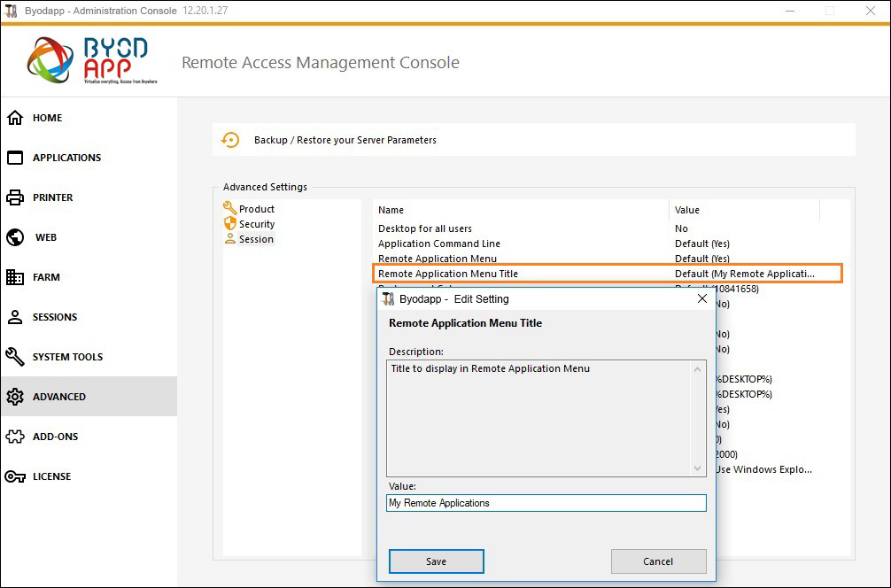
Task: Click the Session user icon in tree
Action: 229,238
